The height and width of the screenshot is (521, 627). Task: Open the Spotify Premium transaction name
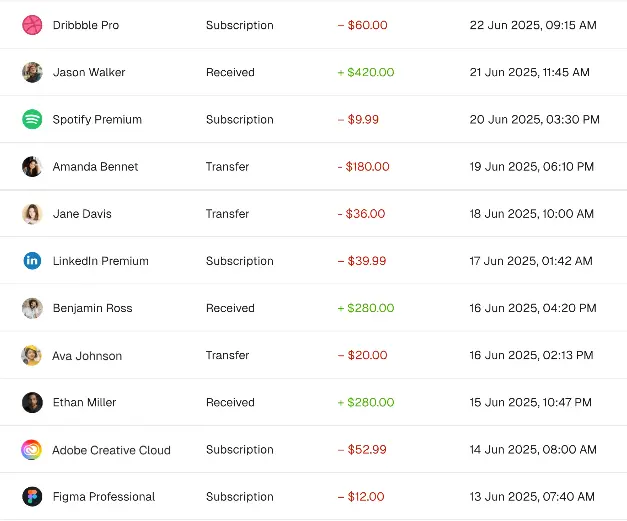pyautogui.click(x=97, y=120)
